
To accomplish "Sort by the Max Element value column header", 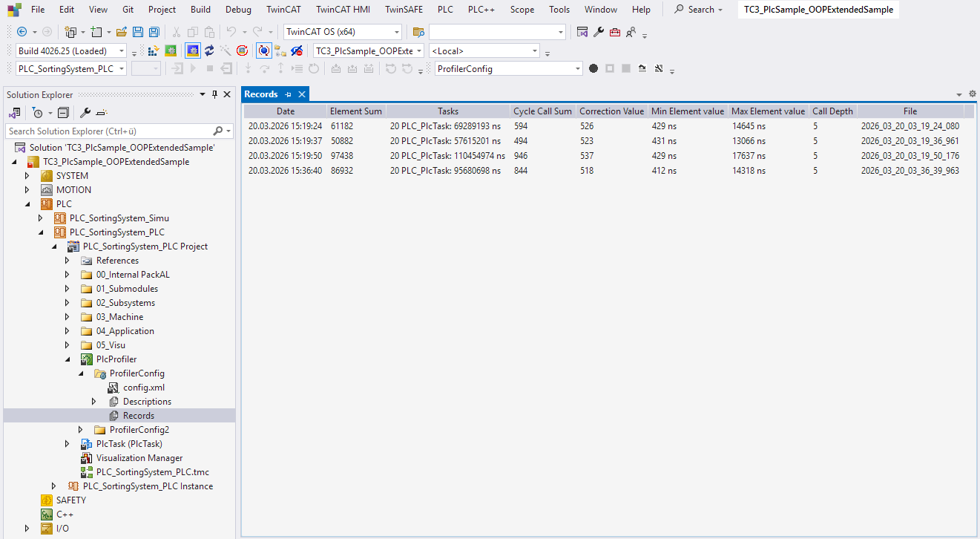I will click(768, 111).
